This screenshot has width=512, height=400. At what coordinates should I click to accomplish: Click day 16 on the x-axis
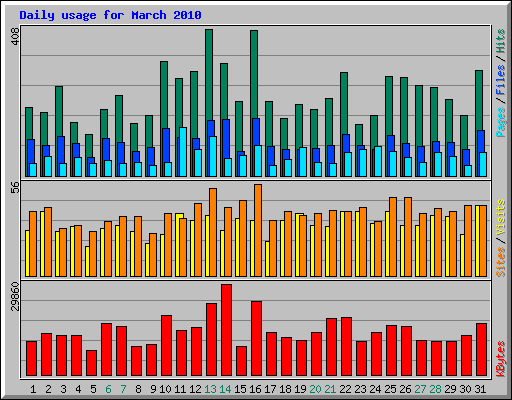[x=255, y=389]
